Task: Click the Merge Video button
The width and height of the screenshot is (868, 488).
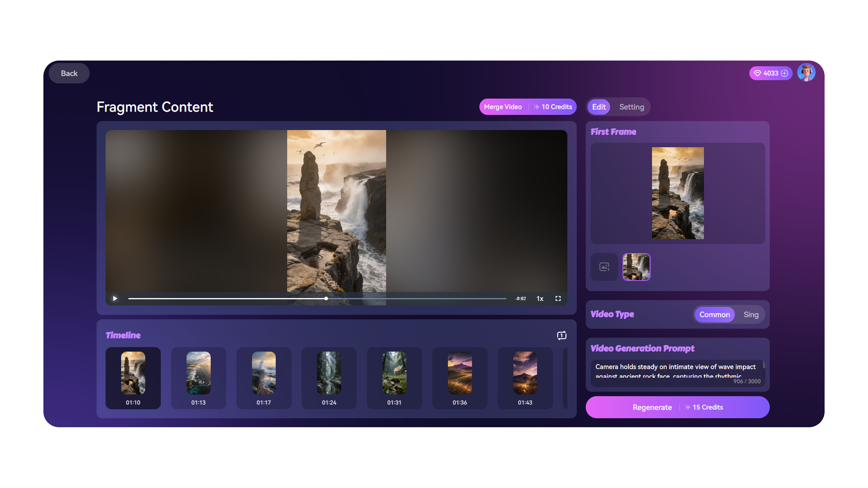Action: (x=503, y=107)
